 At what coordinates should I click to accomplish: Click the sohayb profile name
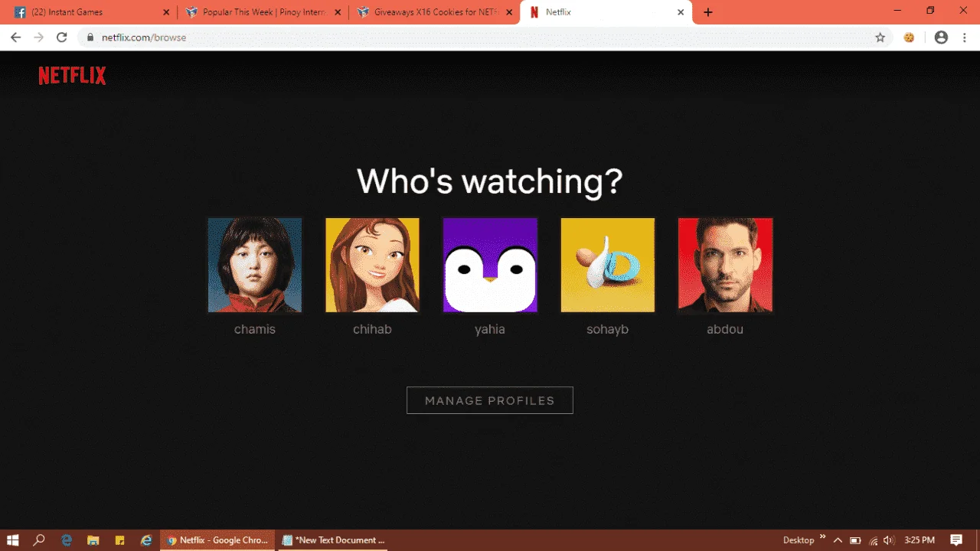(x=608, y=330)
